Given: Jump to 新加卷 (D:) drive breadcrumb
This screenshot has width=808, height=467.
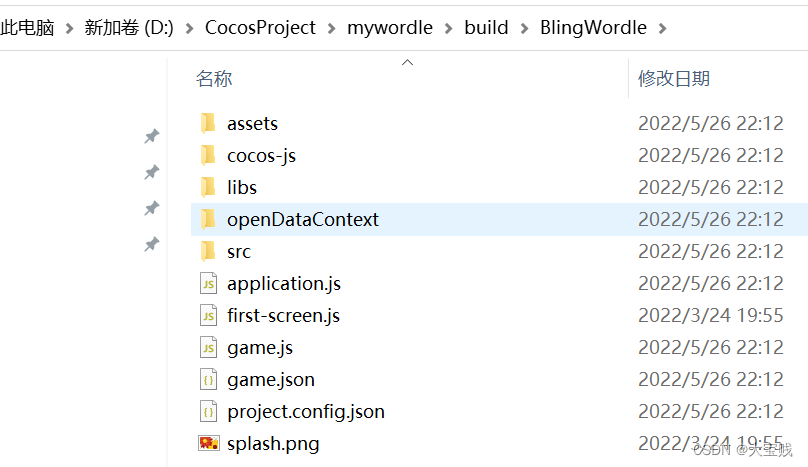Looking at the screenshot, I should (129, 28).
